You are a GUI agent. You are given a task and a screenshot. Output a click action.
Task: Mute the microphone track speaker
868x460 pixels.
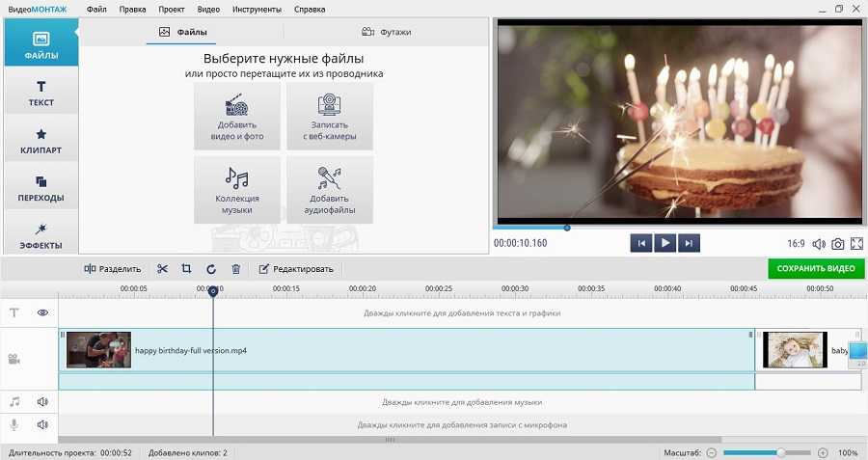point(42,424)
